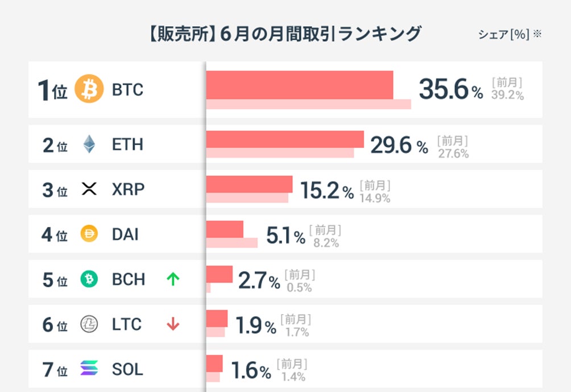Select the SOL ticker label

tap(127, 369)
